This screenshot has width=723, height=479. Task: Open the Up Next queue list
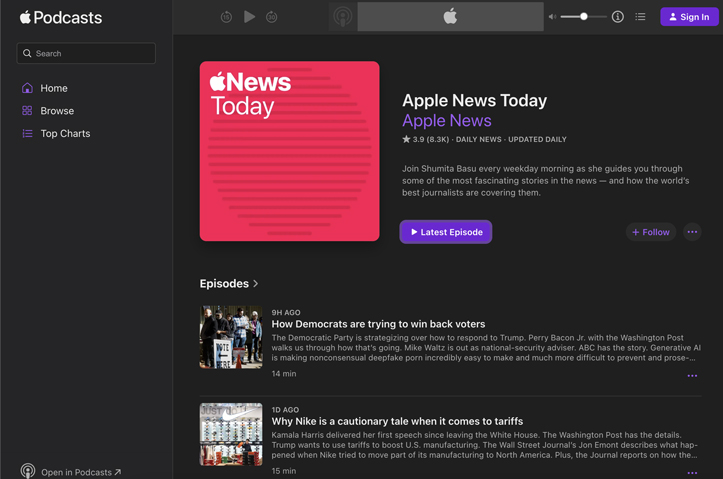tap(640, 17)
